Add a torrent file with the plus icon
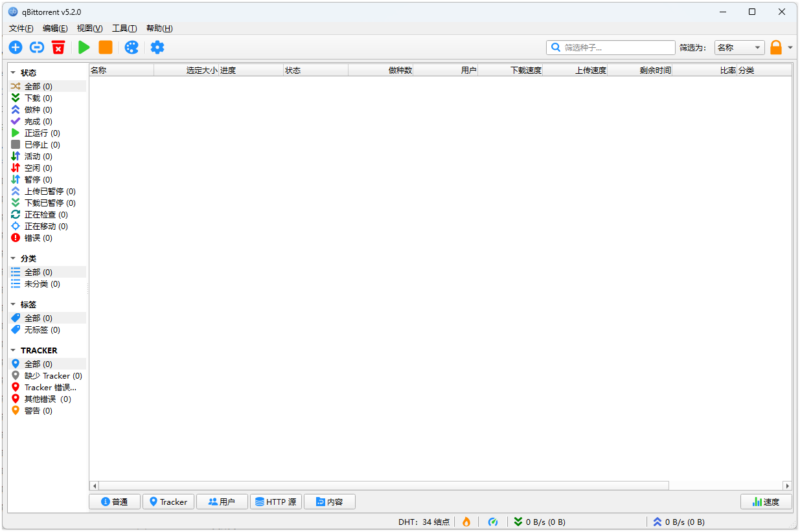Image resolution: width=800 pixels, height=532 pixels. pyautogui.click(x=16, y=47)
